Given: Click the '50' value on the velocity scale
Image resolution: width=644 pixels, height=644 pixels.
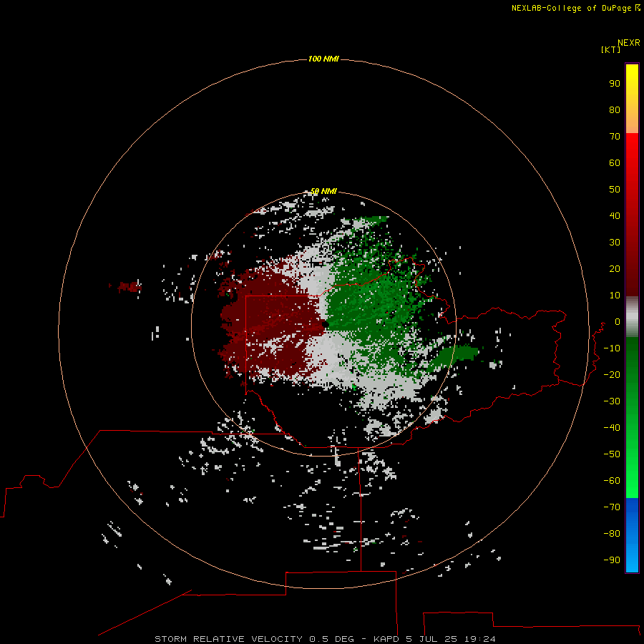Looking at the screenshot, I should point(615,190).
